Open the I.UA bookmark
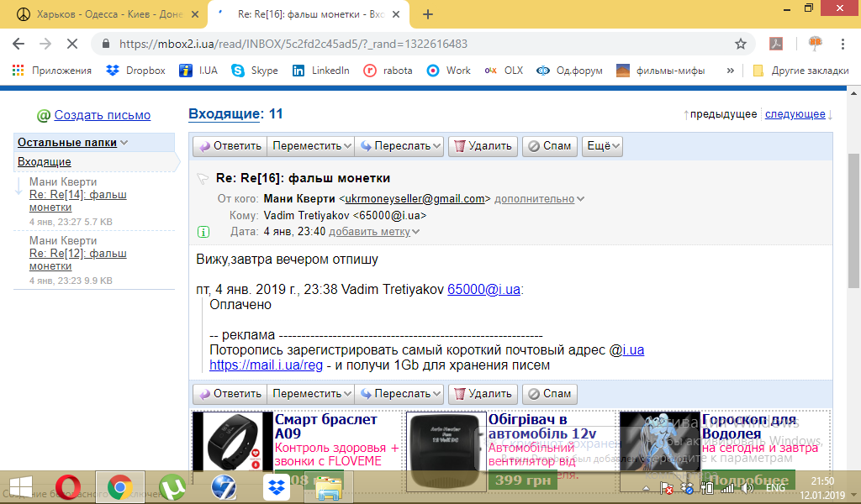The height and width of the screenshot is (504, 861). [198, 71]
